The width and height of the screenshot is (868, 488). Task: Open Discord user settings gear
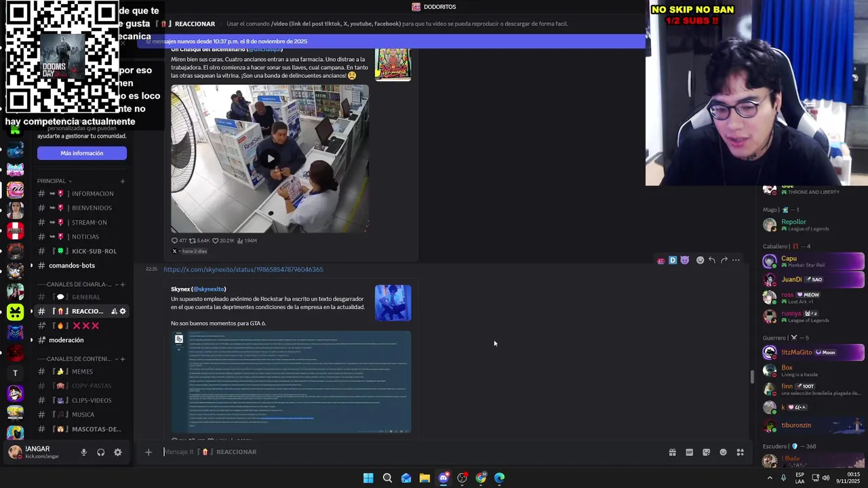pos(117,452)
